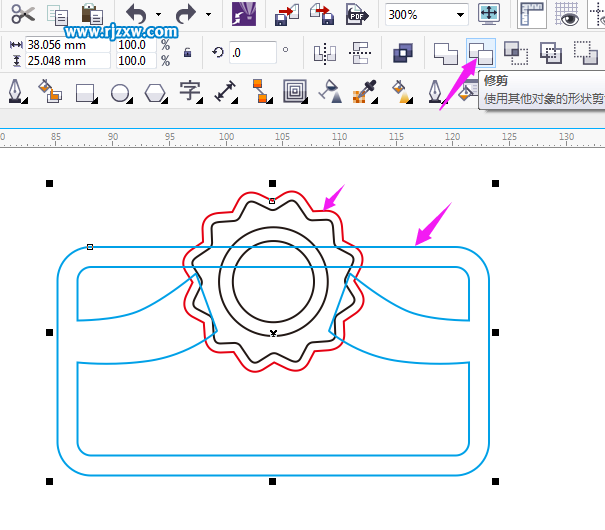605x530 pixels.
Task: Click the full-screen preview icon
Action: pos(489,14)
